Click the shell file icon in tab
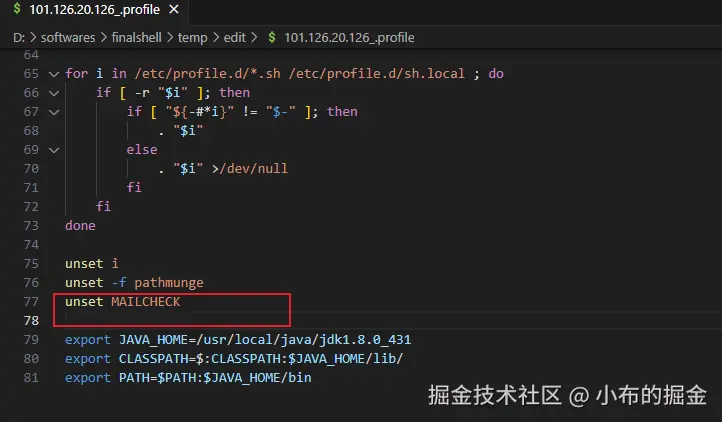The width and height of the screenshot is (722, 422). 17,9
